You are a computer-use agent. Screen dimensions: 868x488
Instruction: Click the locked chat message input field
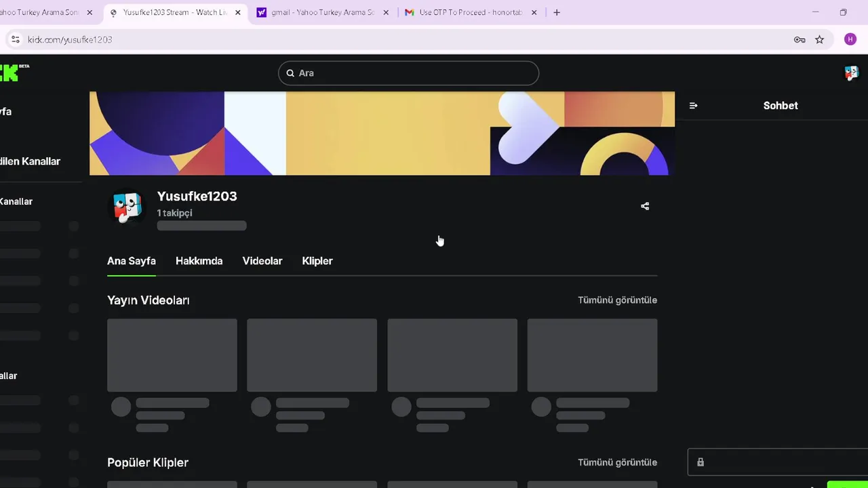[x=778, y=462]
